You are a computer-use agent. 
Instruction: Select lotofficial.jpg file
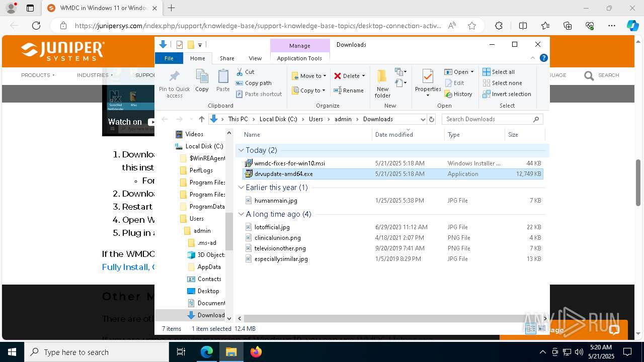coord(392,227)
